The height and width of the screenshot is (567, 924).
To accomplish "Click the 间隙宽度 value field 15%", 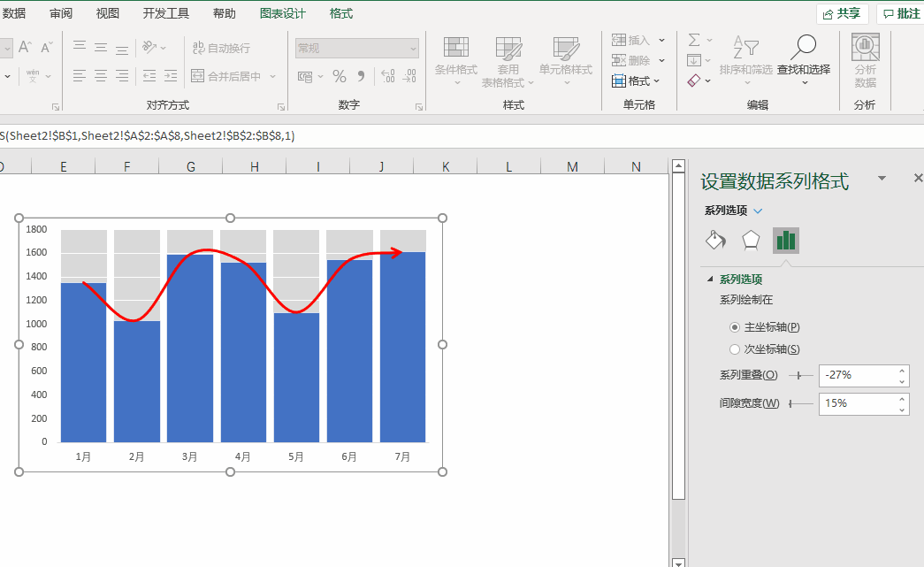I will (859, 403).
